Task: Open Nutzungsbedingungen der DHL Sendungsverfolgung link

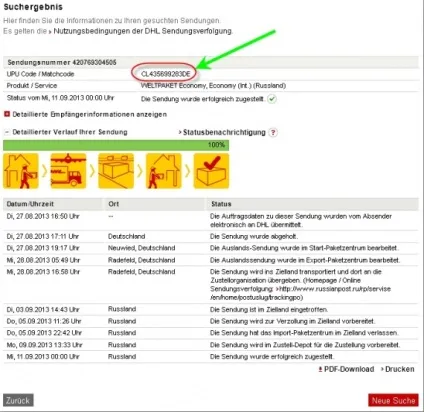Action: 143,31
